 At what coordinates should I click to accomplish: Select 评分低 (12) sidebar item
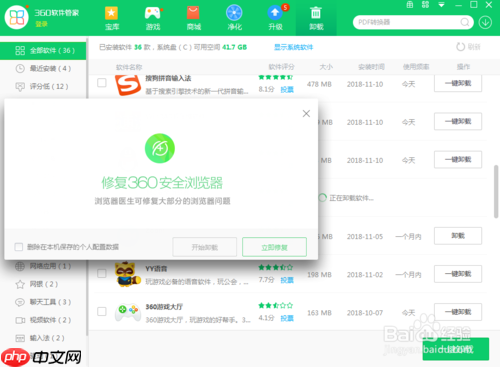[43, 87]
